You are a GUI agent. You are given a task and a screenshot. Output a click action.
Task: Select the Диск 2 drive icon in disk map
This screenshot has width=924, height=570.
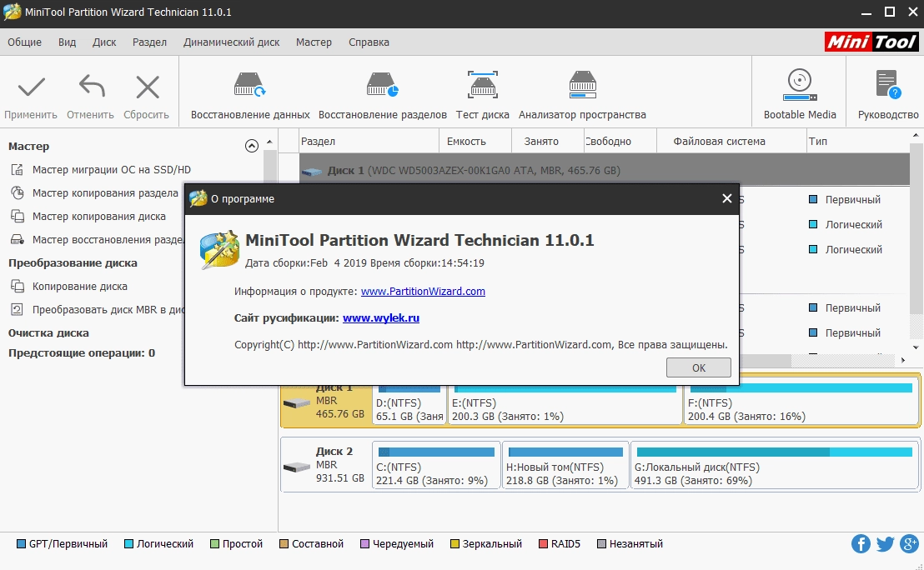[296, 467]
